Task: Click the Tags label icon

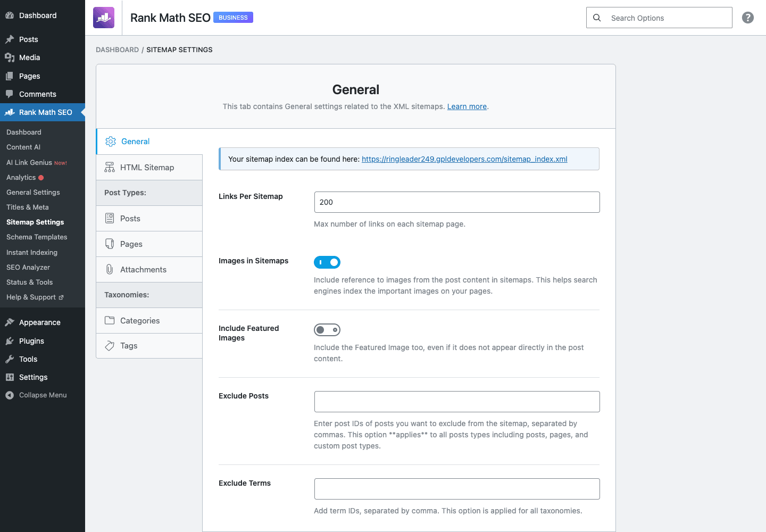Action: (110, 346)
